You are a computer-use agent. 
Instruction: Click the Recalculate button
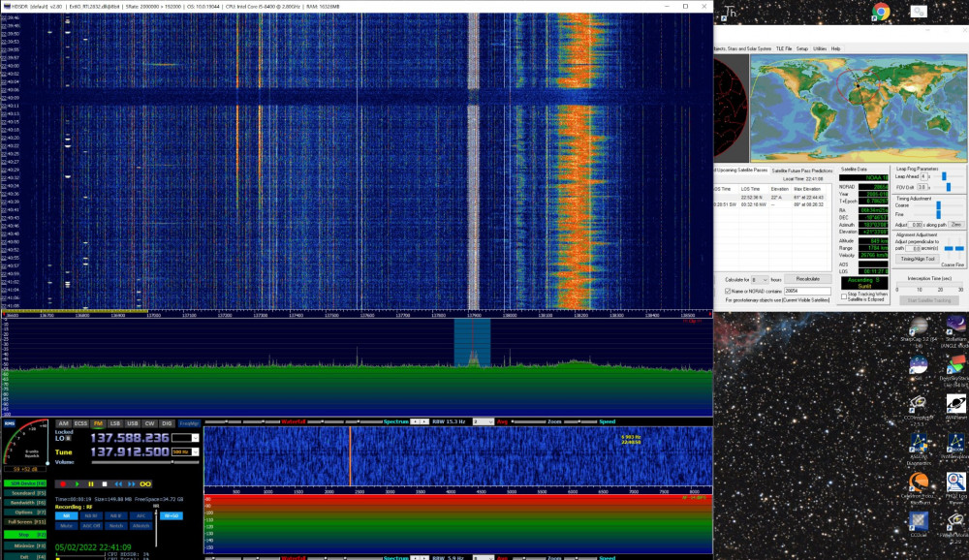point(808,279)
